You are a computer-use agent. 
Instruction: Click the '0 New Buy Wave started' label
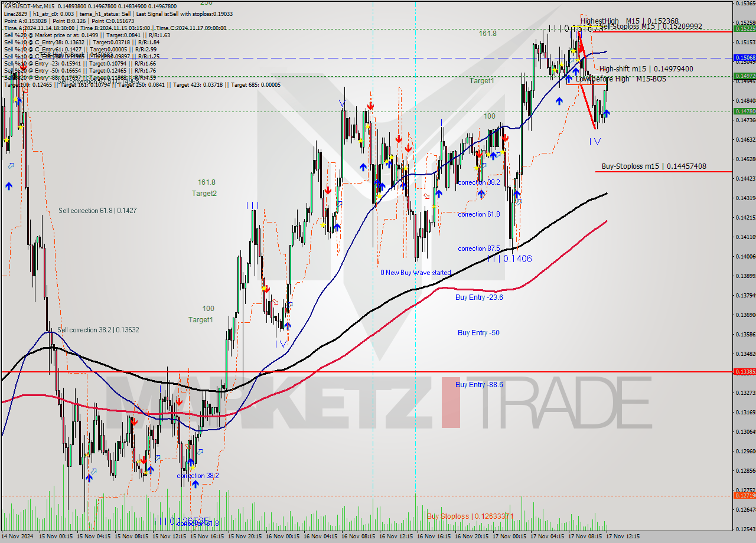click(x=416, y=273)
